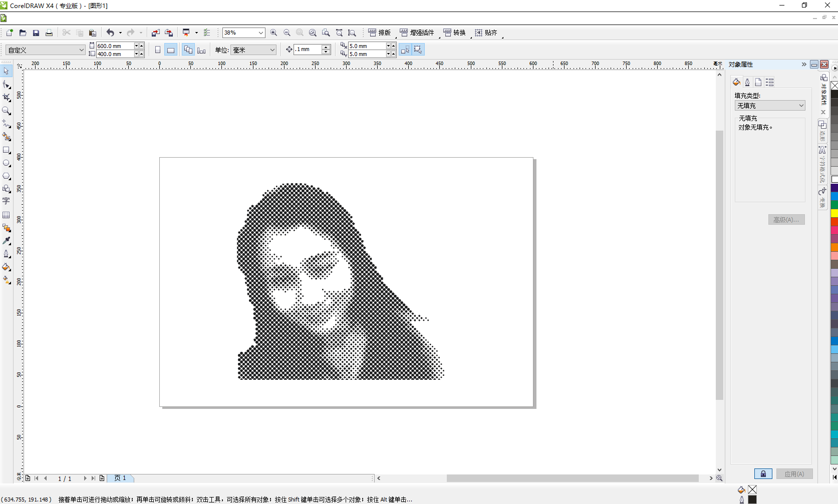Select the Zoom tool in toolbox
The height and width of the screenshot is (504, 838).
tap(7, 111)
